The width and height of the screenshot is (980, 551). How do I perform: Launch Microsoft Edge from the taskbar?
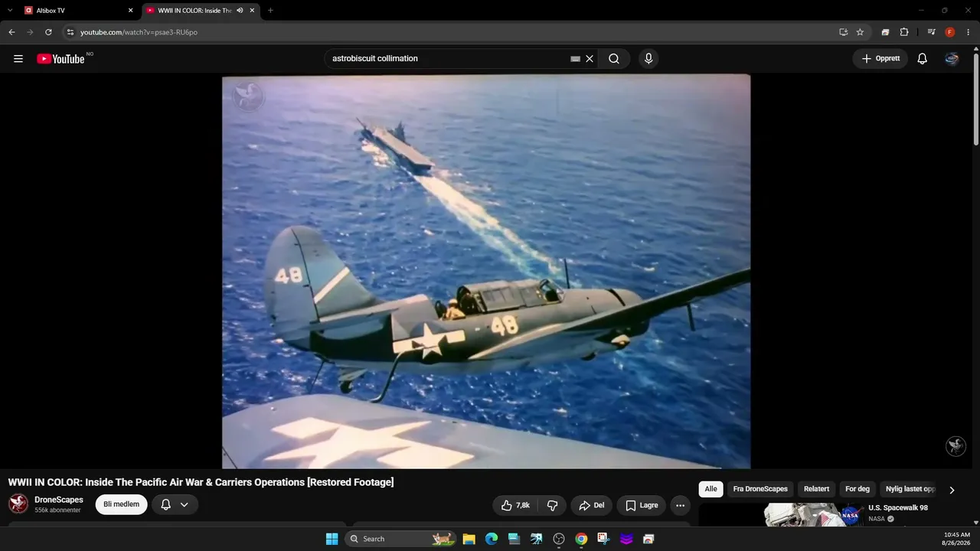[492, 539]
